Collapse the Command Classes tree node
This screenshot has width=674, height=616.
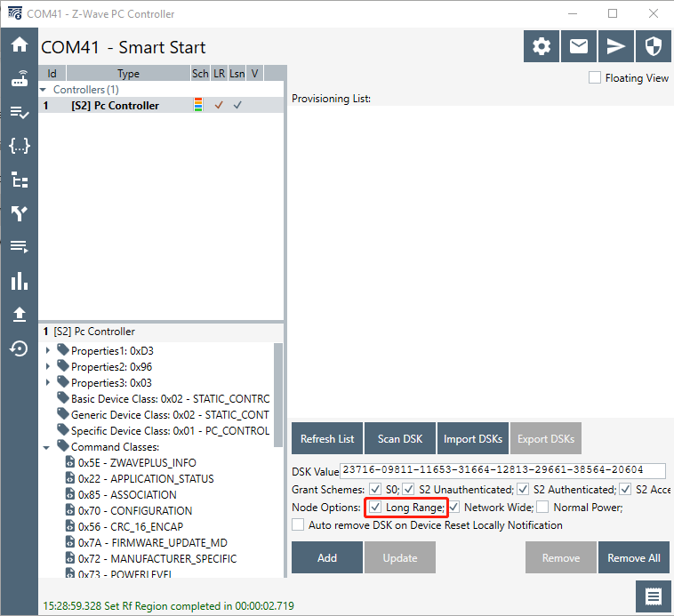[48, 447]
